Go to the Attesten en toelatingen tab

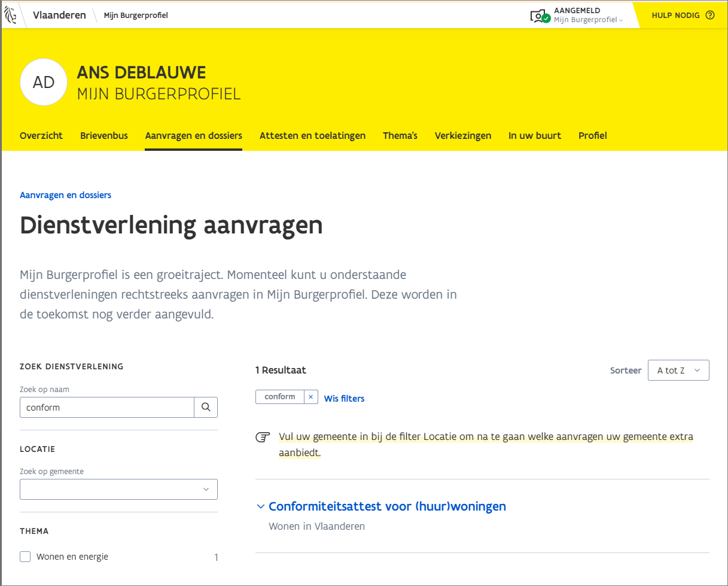[x=312, y=136]
